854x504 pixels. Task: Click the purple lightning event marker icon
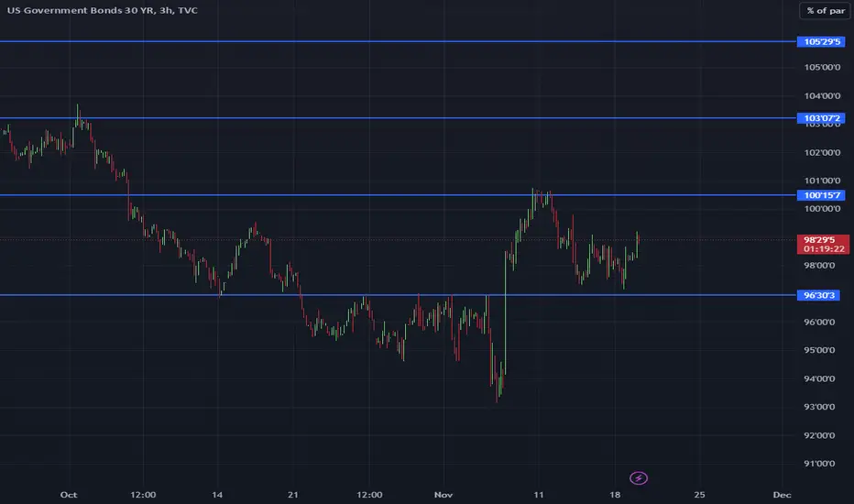pyautogui.click(x=639, y=478)
